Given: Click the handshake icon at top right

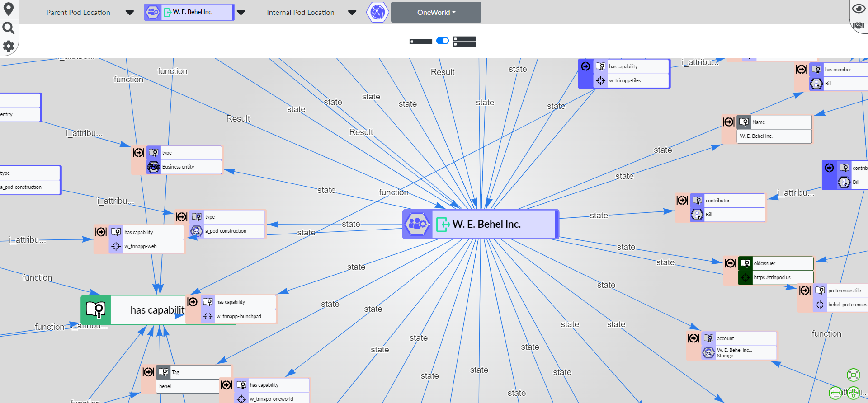Looking at the screenshot, I should [858, 26].
